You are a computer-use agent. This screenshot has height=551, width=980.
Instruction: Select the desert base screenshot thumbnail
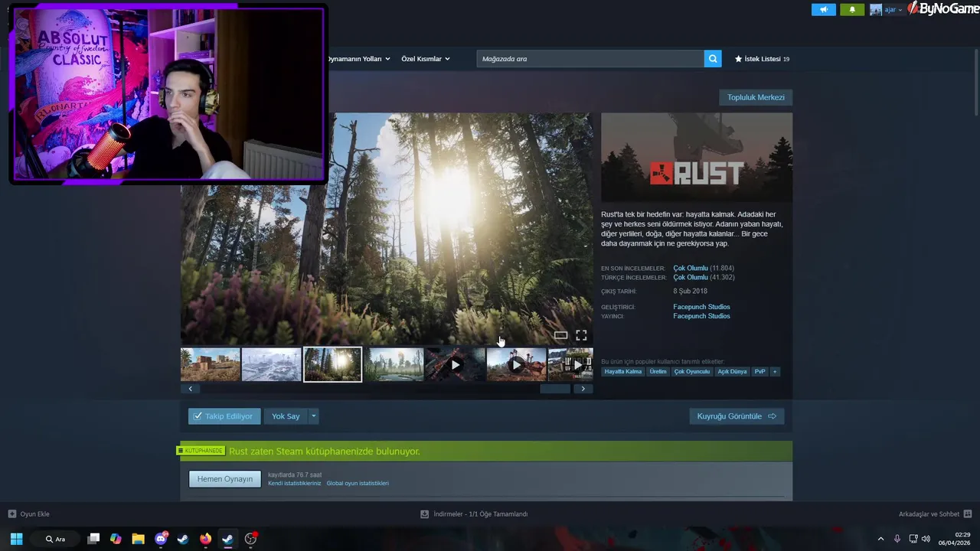point(210,364)
